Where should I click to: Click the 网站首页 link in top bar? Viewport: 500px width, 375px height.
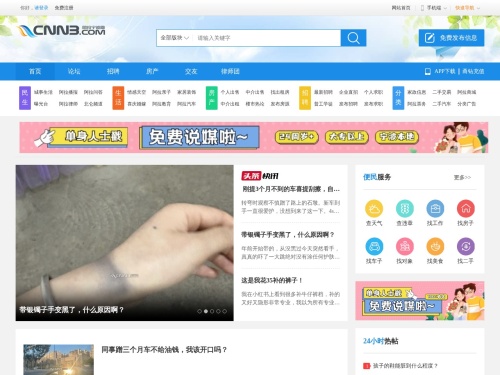click(401, 8)
